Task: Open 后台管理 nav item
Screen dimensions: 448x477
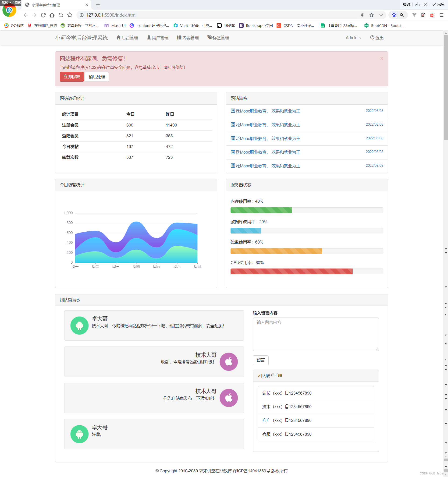Action: pos(127,38)
